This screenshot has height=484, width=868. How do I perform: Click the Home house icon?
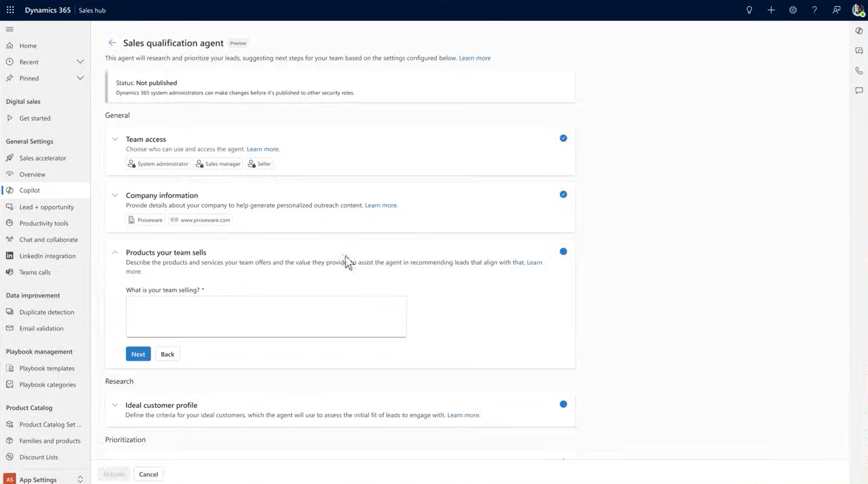(x=10, y=45)
